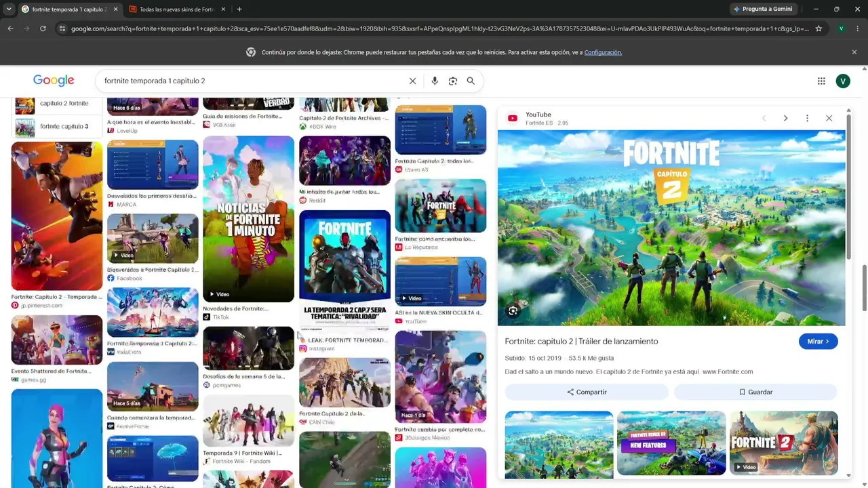Click the caption 'Desafíos de la semana 5 de la...'
The image size is (868, 488).
coord(243,376)
